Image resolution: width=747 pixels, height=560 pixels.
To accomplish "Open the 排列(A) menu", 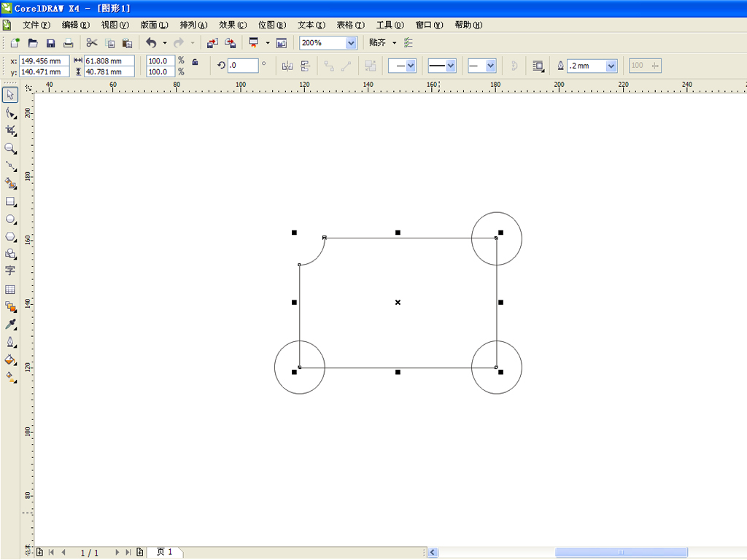I will pyautogui.click(x=193, y=25).
